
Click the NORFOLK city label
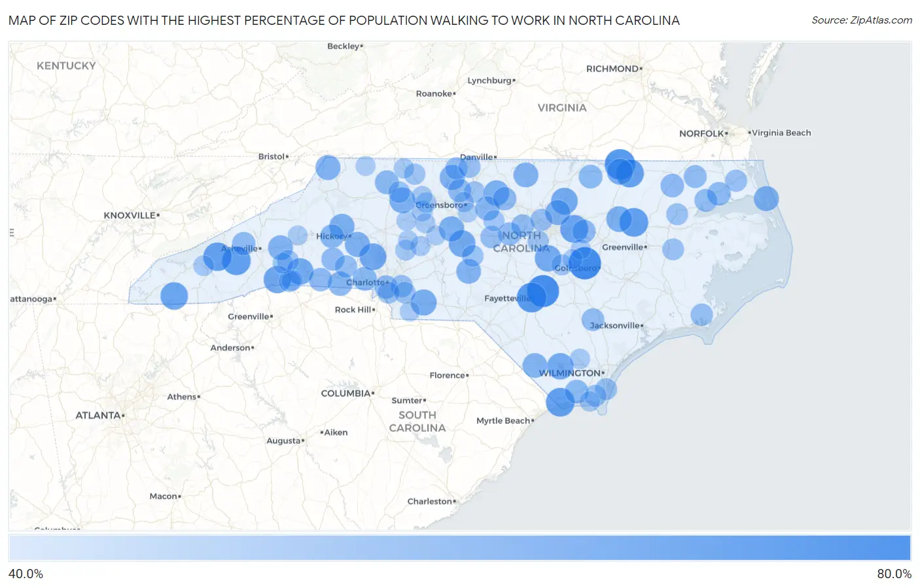click(703, 133)
